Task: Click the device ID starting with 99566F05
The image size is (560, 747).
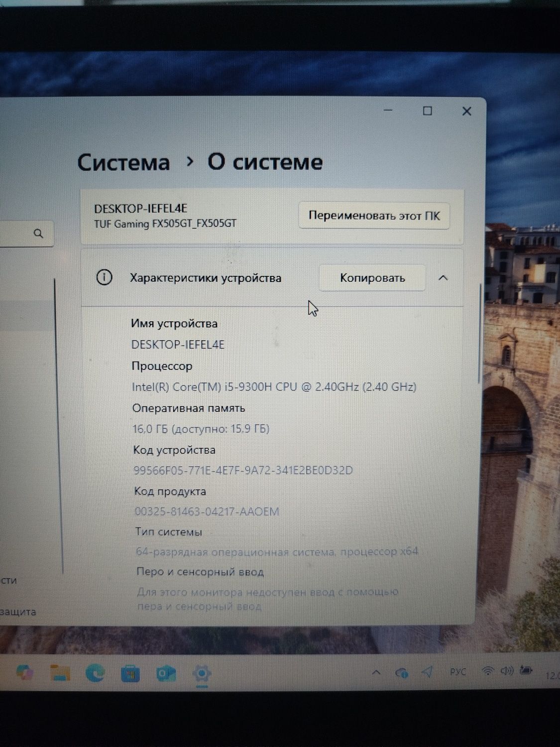Action: tap(243, 470)
